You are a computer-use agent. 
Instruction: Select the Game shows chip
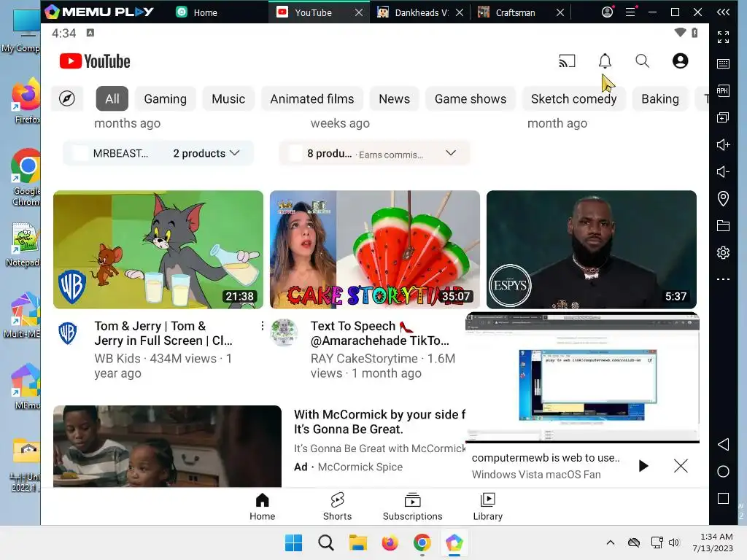[471, 98]
